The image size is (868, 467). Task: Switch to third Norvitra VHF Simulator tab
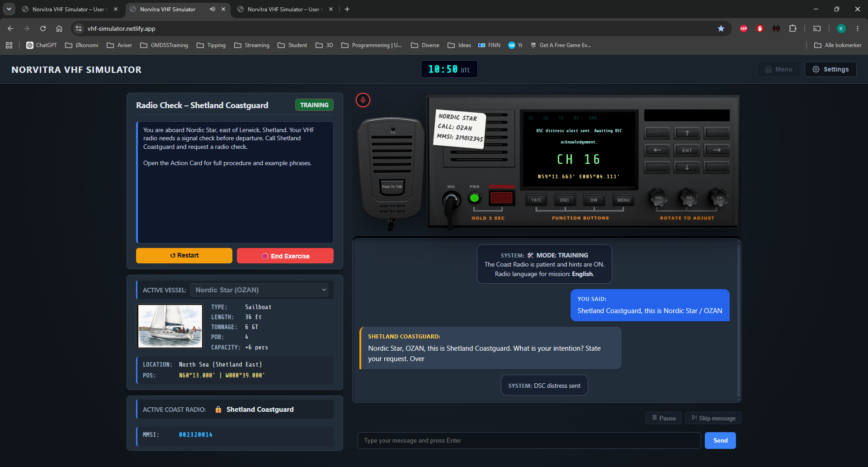285,9
